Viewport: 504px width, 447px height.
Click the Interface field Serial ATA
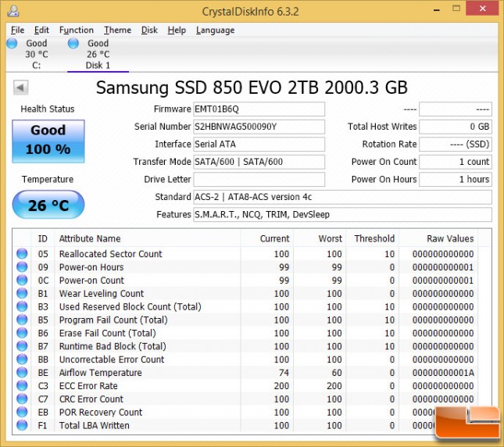point(259,145)
